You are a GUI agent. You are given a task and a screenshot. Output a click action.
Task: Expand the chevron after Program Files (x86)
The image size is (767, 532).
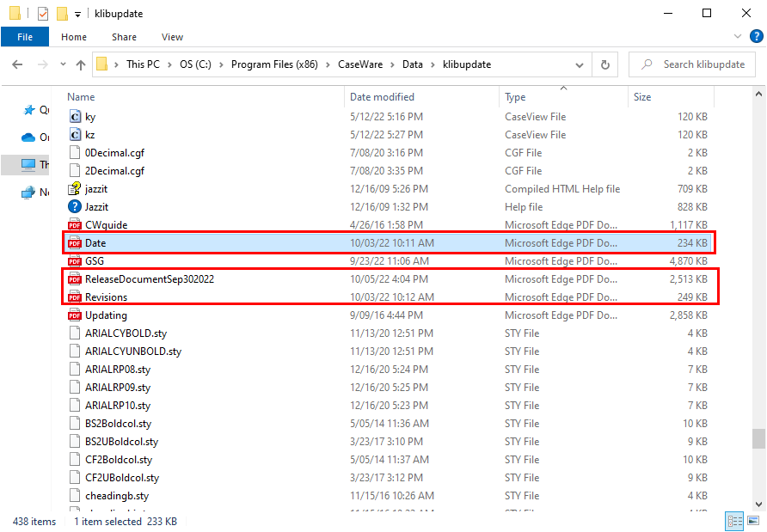tap(328, 64)
